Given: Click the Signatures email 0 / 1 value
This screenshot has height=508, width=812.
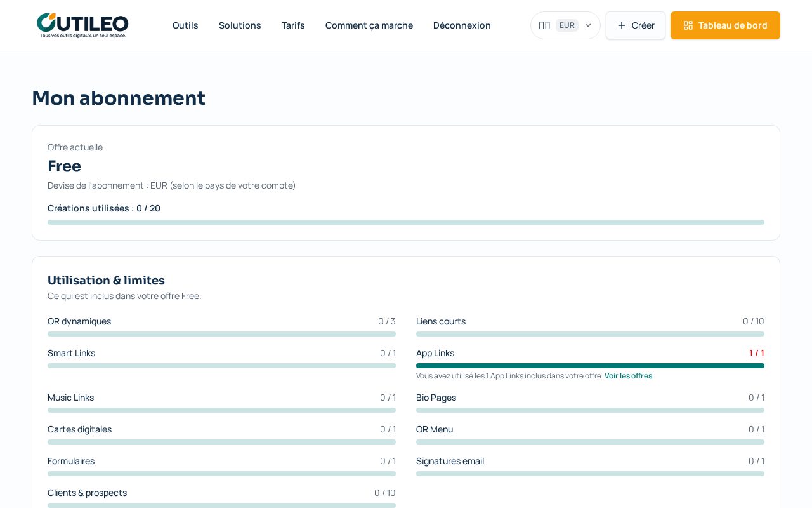Looking at the screenshot, I should pyautogui.click(x=757, y=461).
